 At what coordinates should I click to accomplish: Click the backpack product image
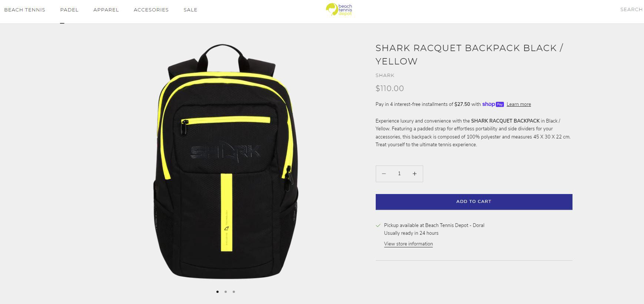tap(226, 162)
